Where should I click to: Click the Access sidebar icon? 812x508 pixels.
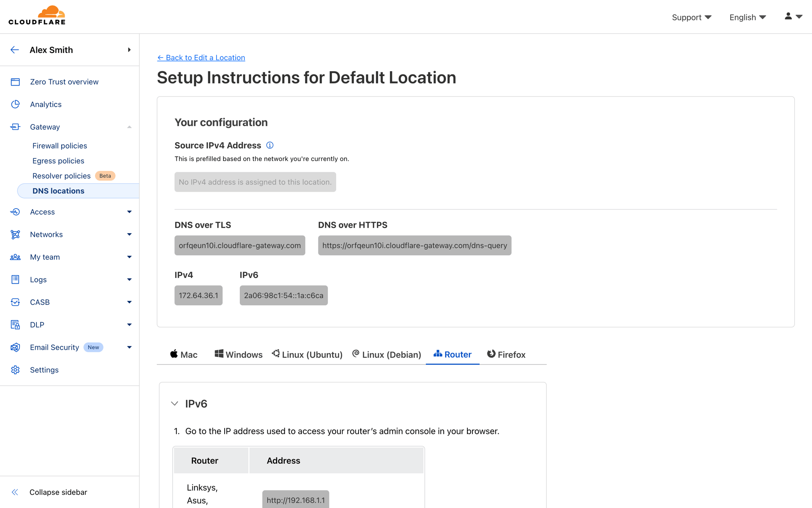[x=15, y=212]
